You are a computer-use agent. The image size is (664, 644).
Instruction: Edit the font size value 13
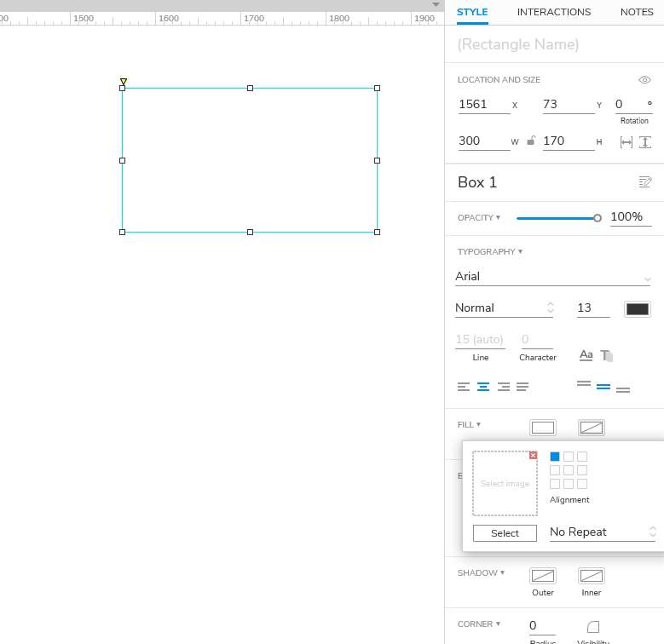[593, 308]
